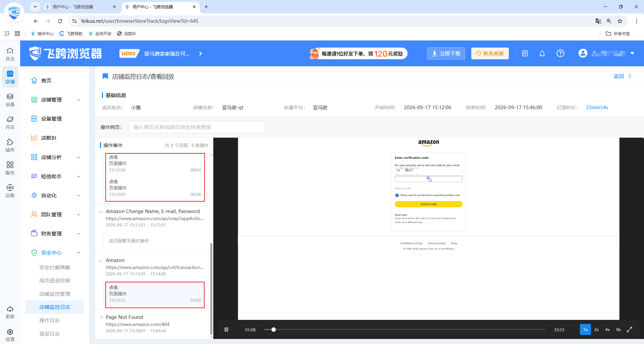Select the click event at 15:13:12
Viewport: 644px width, 344px height.
[155, 294]
